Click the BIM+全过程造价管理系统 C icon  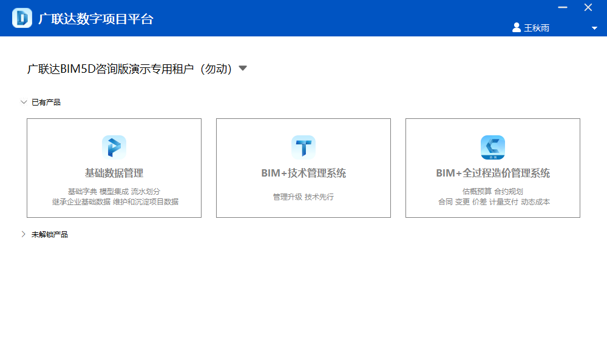[492, 147]
